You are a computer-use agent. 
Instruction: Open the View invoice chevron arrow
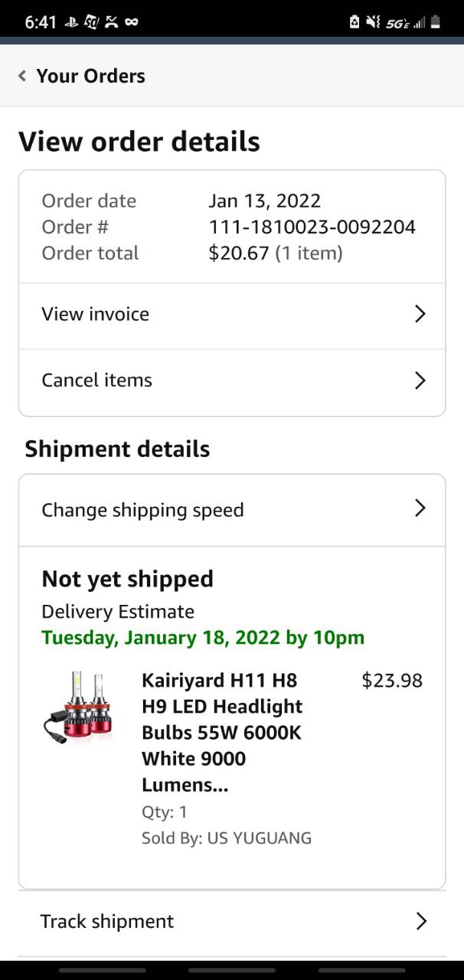(x=420, y=314)
